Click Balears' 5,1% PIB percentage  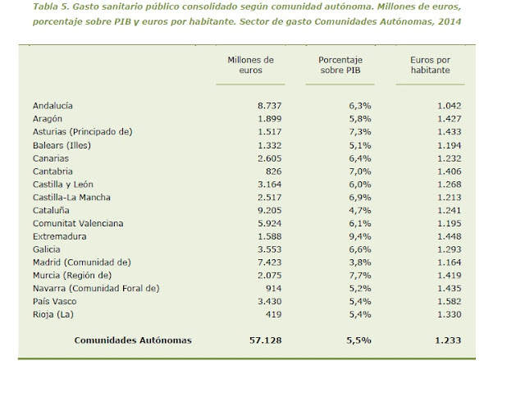click(360, 145)
